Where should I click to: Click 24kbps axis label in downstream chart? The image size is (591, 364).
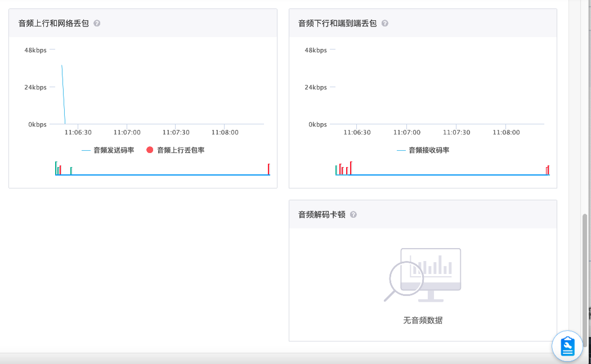(x=316, y=87)
